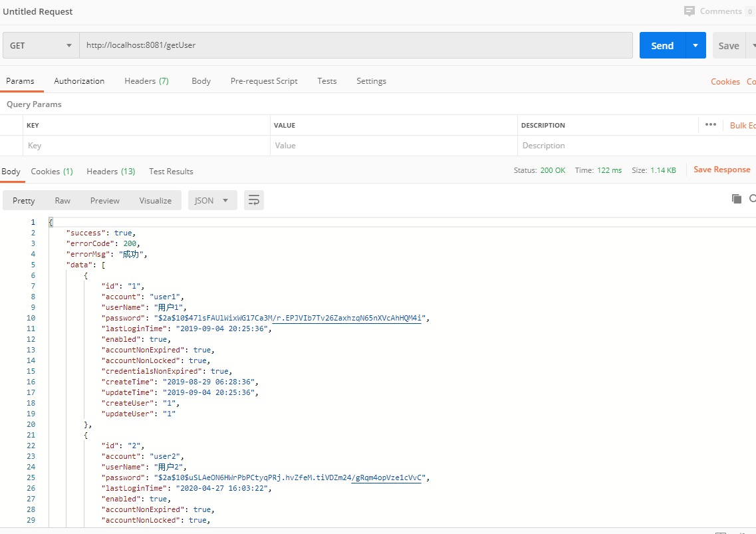Open the Pre-request Script tab
The width and height of the screenshot is (756, 534).
(264, 81)
